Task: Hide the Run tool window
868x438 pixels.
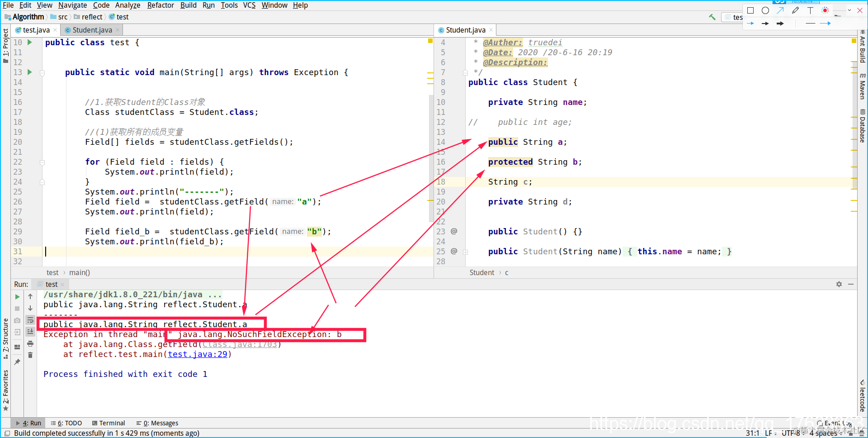Action: (x=851, y=284)
